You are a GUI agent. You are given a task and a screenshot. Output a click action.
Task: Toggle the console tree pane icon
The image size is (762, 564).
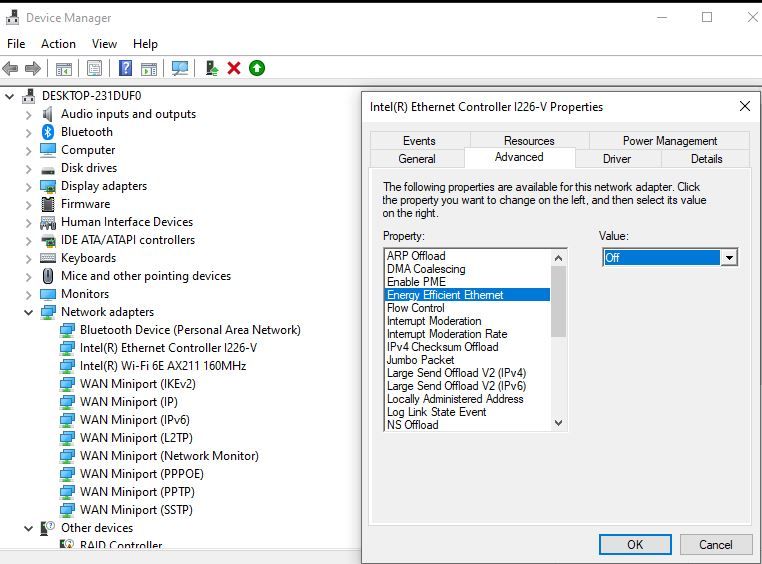[64, 68]
